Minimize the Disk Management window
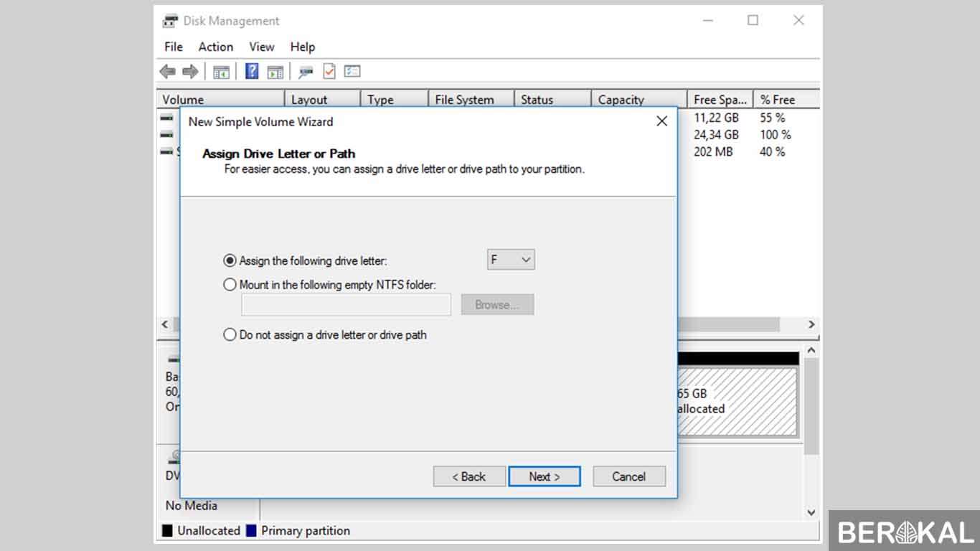 (x=707, y=21)
